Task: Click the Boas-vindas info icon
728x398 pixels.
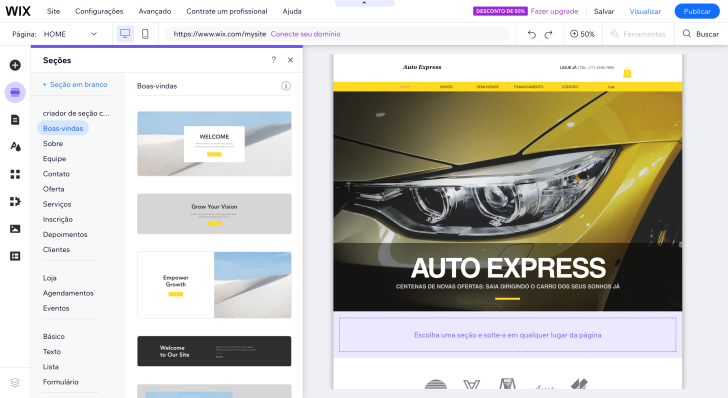Action: [286, 86]
